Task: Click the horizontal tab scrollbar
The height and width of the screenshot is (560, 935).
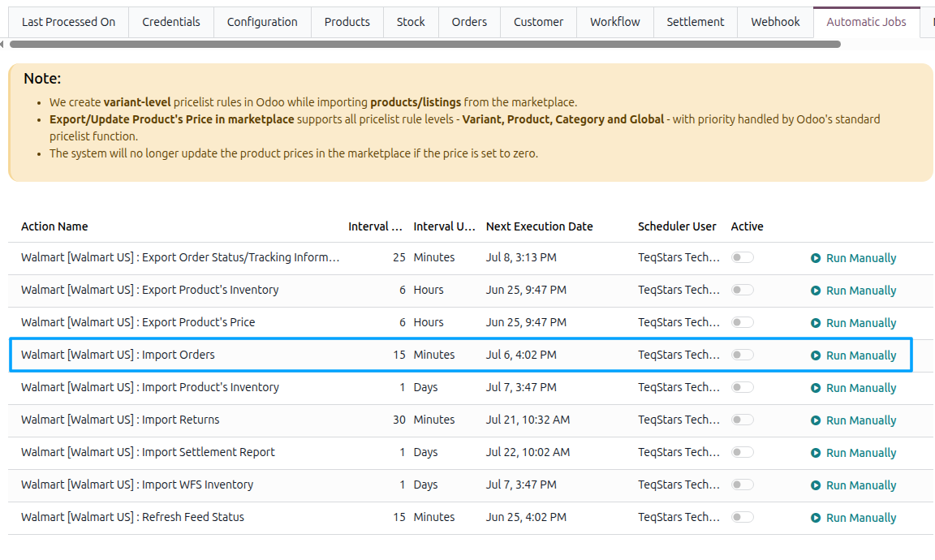Action: pos(425,44)
